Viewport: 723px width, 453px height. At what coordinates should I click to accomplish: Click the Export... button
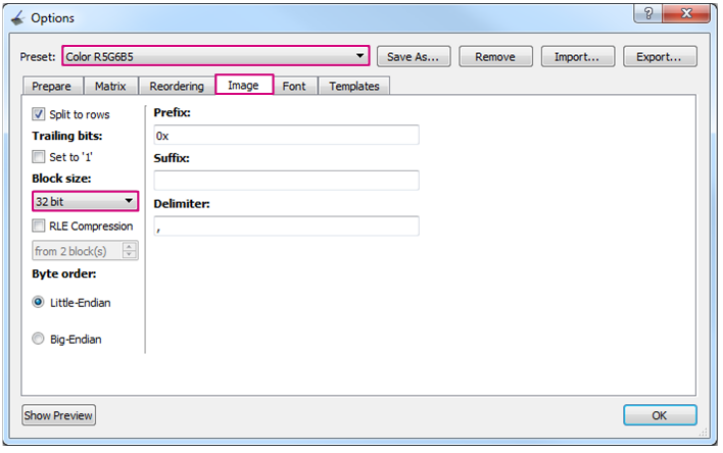pyautogui.click(x=659, y=57)
